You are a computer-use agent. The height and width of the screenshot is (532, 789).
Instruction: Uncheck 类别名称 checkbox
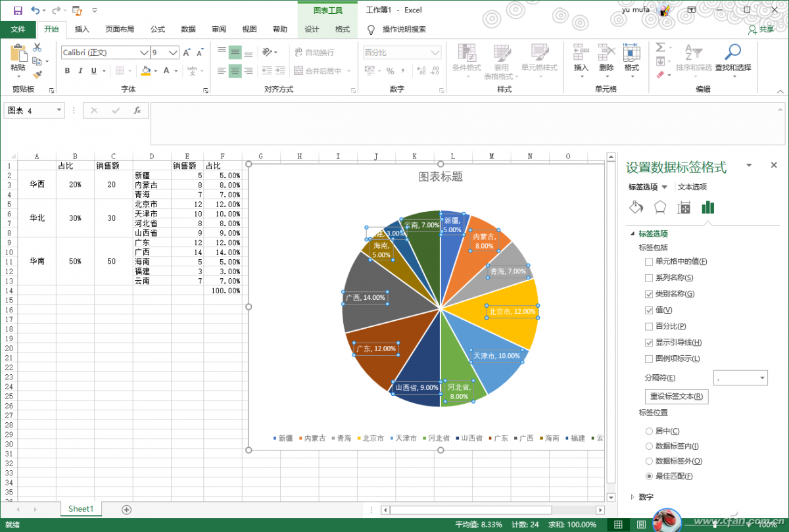click(x=649, y=294)
